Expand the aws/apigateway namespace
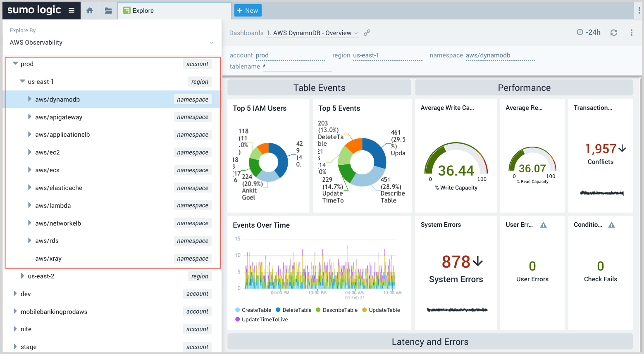 pyautogui.click(x=29, y=117)
